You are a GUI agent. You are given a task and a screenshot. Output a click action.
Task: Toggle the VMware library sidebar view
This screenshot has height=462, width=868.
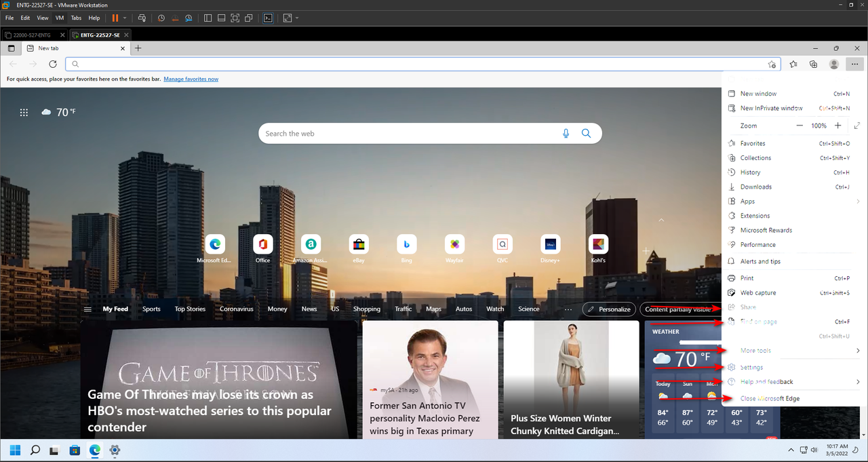[x=208, y=18]
